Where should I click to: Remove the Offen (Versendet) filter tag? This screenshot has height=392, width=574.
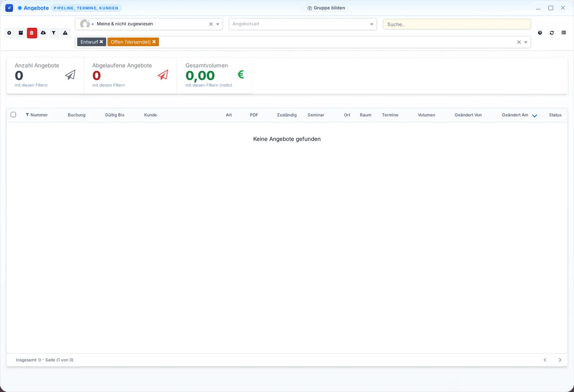point(154,42)
